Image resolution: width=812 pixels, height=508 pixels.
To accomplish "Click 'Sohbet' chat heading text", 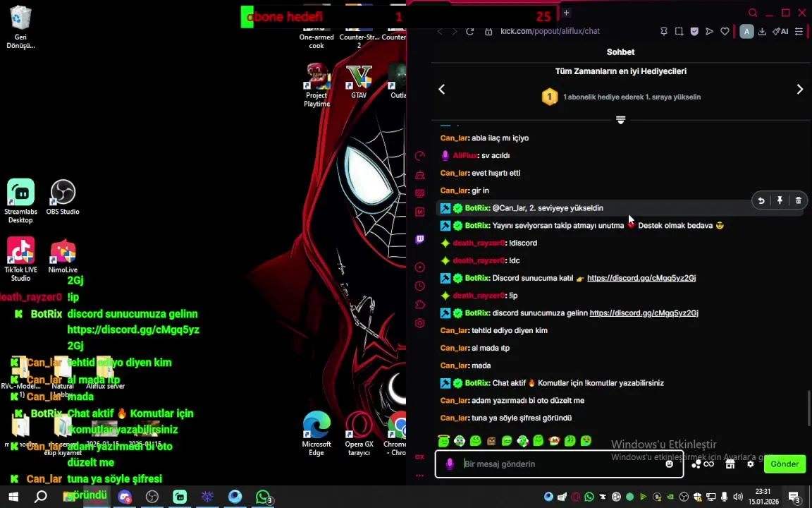I will (x=620, y=52).
